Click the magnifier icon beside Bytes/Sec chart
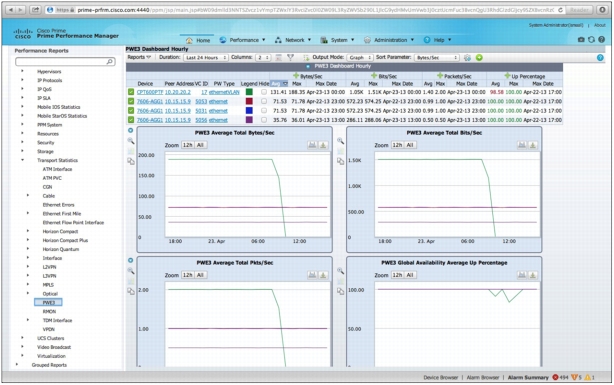This screenshot has width=614, height=385. pyautogui.click(x=131, y=141)
